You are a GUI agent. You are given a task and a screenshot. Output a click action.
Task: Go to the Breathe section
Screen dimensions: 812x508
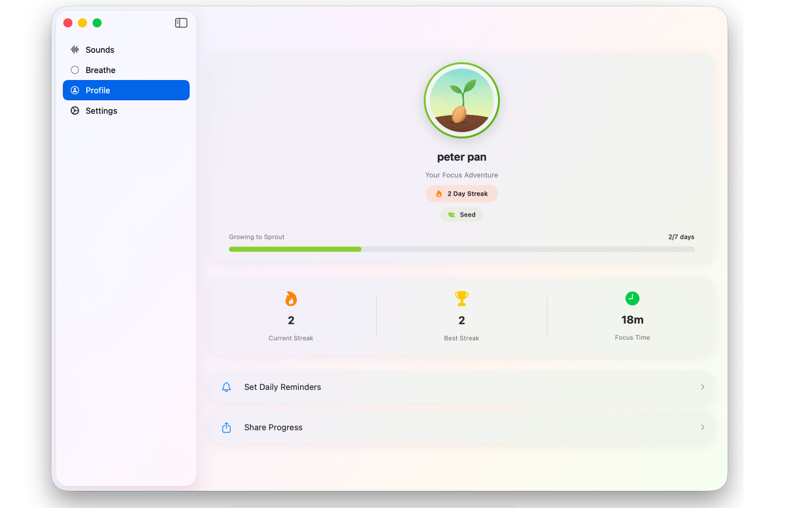[126, 70]
